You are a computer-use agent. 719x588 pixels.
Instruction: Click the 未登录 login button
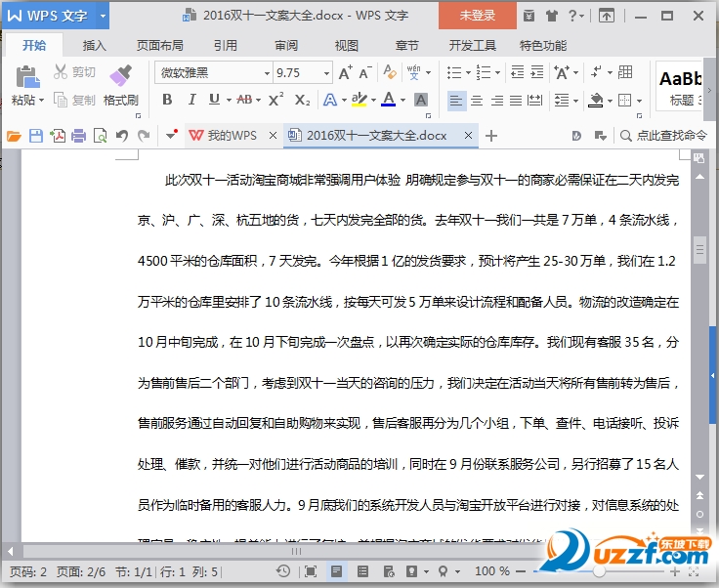tap(478, 16)
